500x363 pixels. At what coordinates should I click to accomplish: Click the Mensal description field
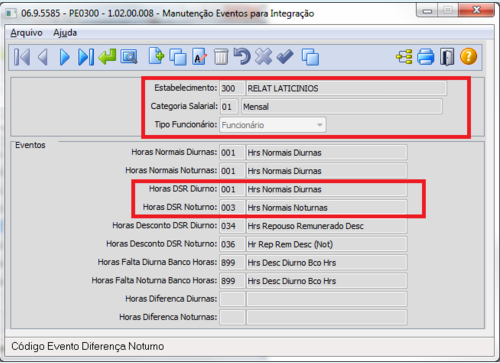point(342,107)
